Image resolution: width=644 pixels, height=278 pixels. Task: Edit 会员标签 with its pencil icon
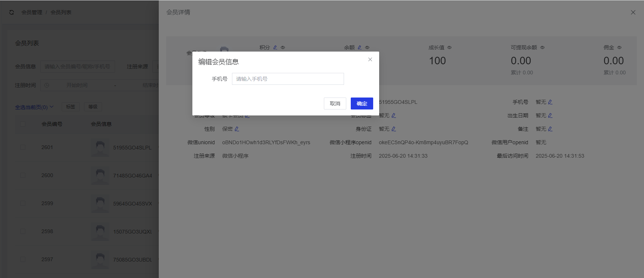pos(394,115)
